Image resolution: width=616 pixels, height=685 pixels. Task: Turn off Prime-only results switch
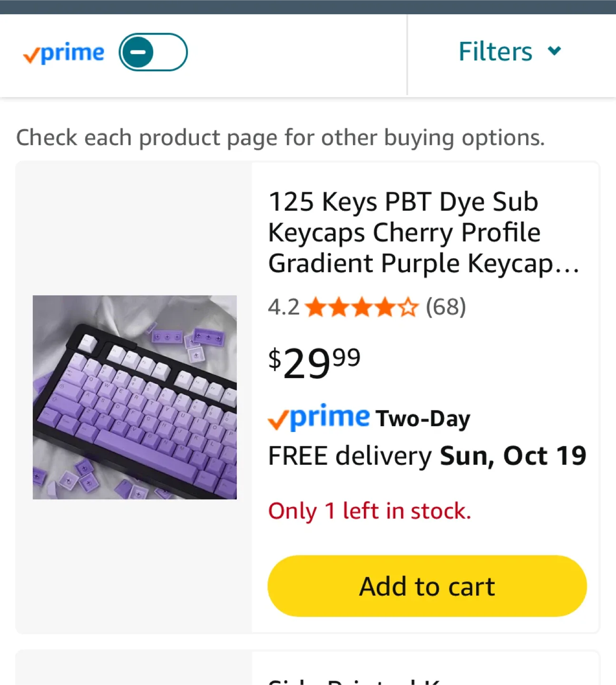pos(152,52)
